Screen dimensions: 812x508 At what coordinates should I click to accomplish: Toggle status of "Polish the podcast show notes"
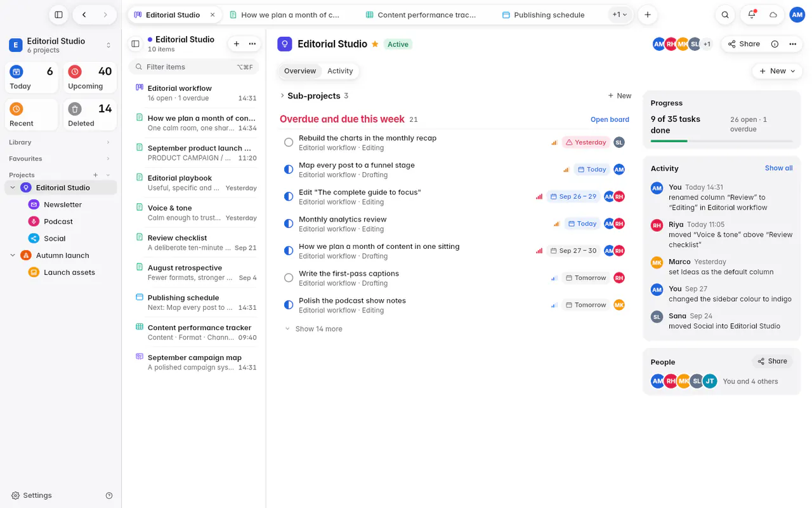coord(289,305)
